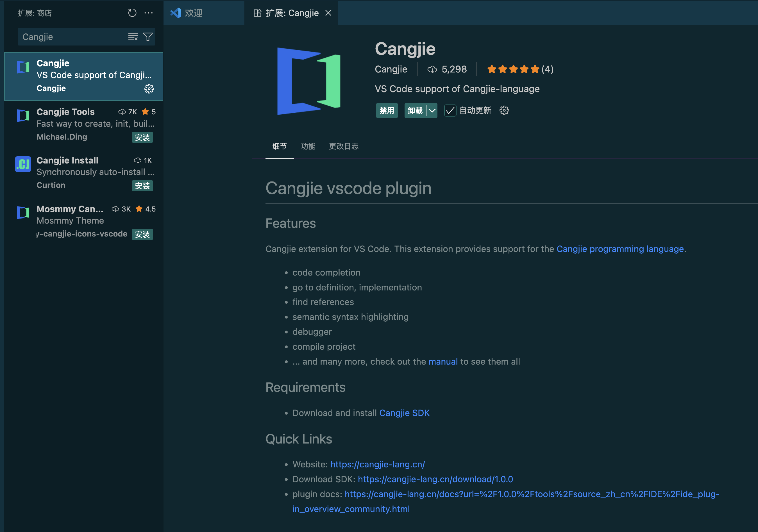The width and height of the screenshot is (758, 532).
Task: Click the VS Code icon on the 欢迎 tab
Action: click(x=176, y=13)
